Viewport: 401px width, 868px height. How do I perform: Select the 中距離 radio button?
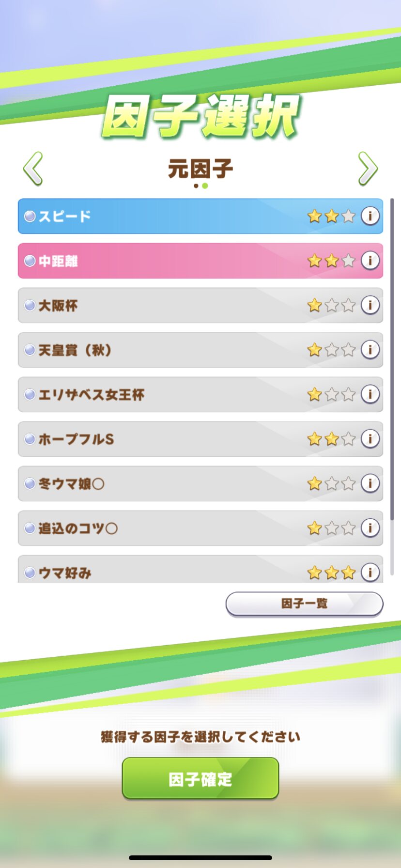click(30, 261)
